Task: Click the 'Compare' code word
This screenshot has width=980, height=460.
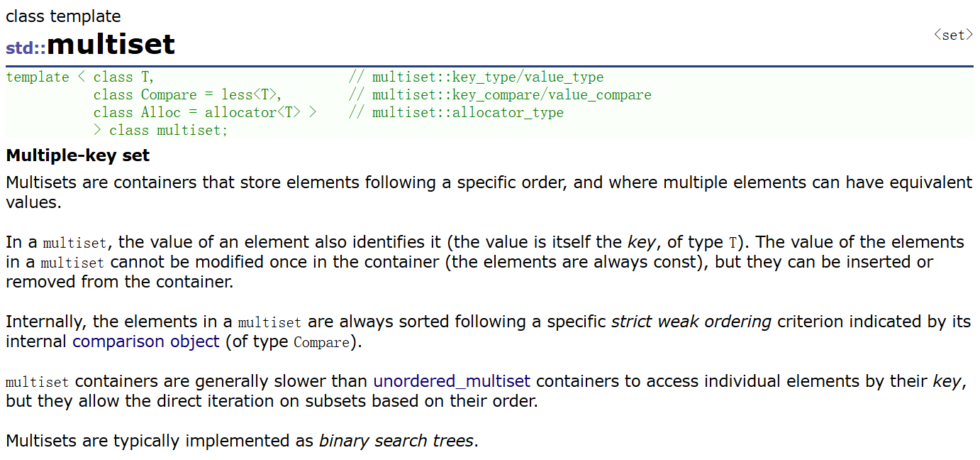Action: point(321,343)
